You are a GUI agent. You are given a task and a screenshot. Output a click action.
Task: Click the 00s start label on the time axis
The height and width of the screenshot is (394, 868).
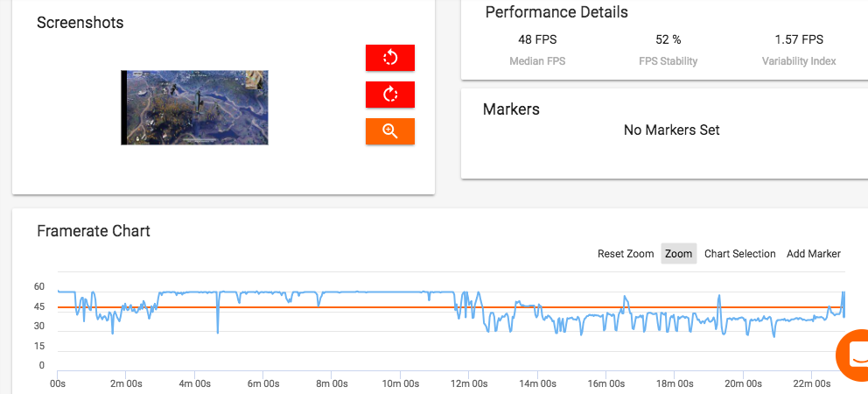[58, 383]
